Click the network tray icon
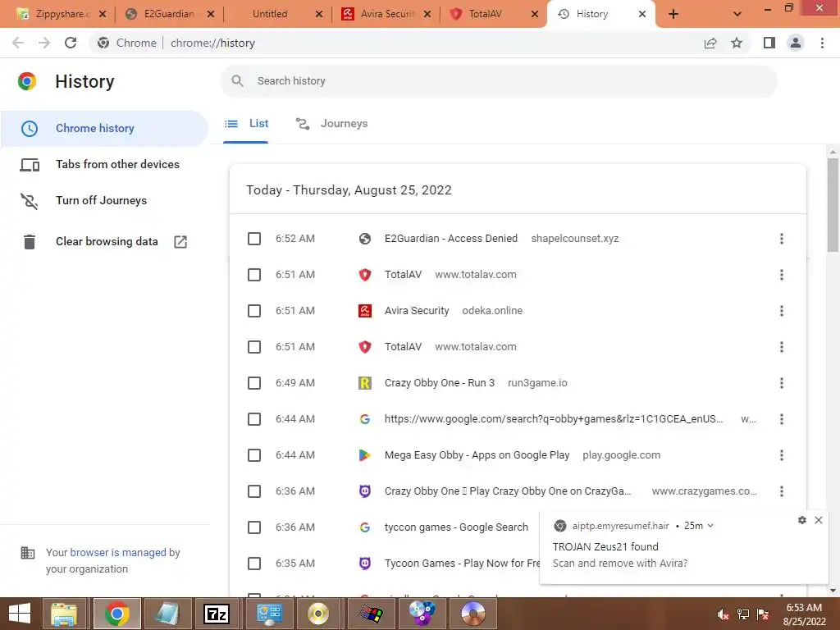Screen dimensions: 840x630 coord(743,614)
